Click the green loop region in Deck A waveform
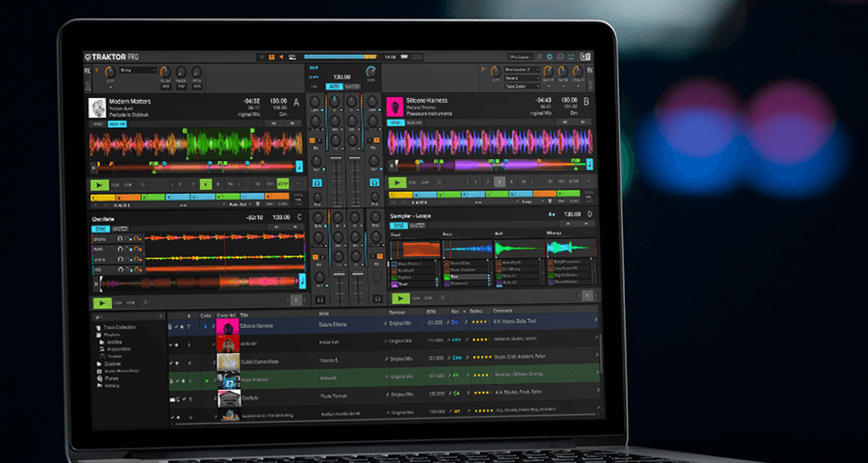This screenshot has width=868, height=463. click(x=218, y=143)
